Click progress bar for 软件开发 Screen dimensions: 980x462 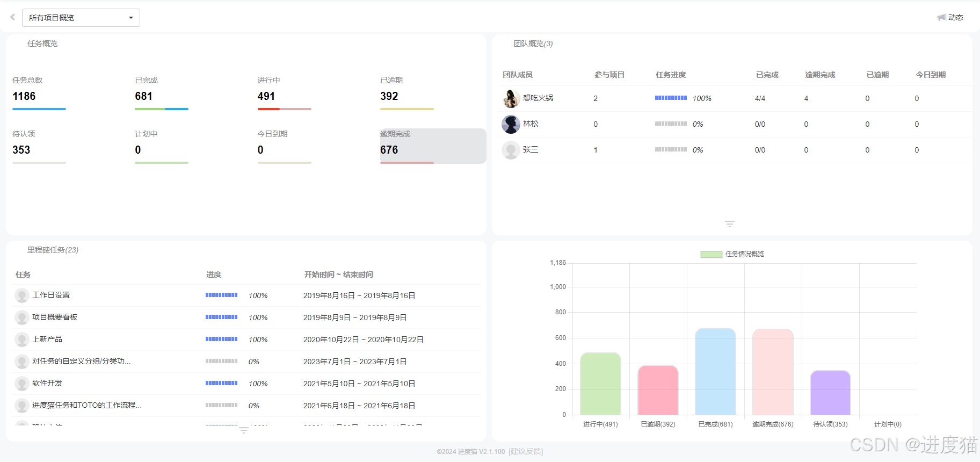(x=221, y=383)
